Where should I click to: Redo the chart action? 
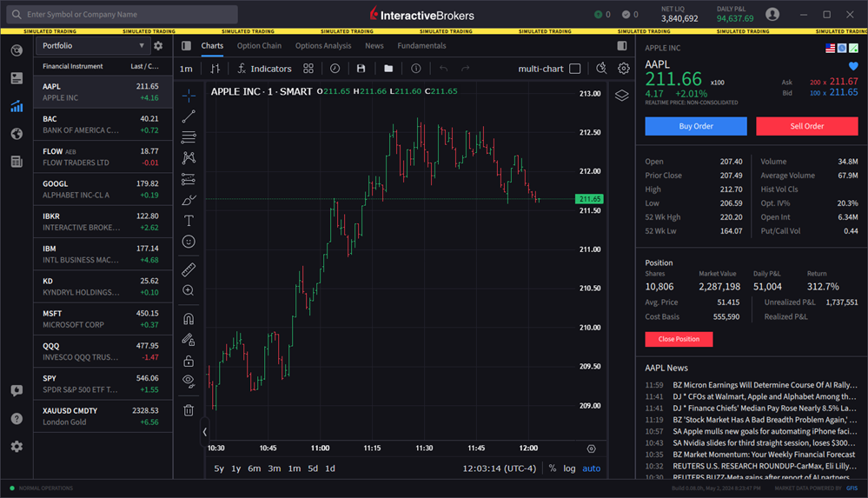466,69
